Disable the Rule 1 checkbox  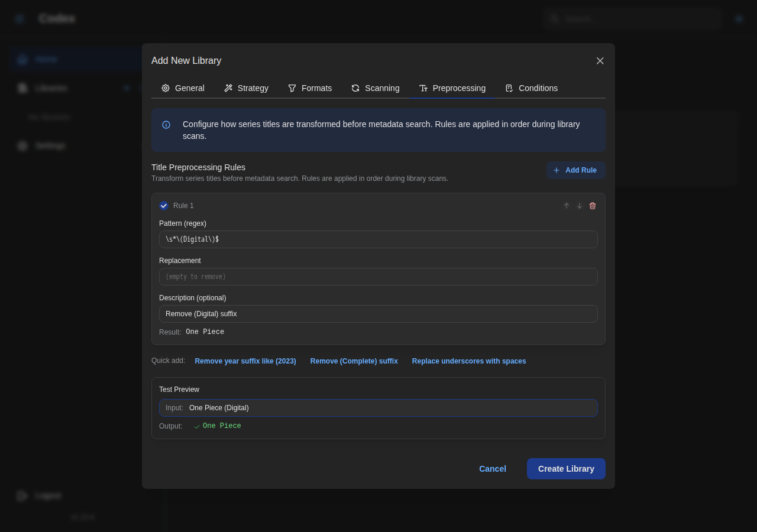click(164, 206)
